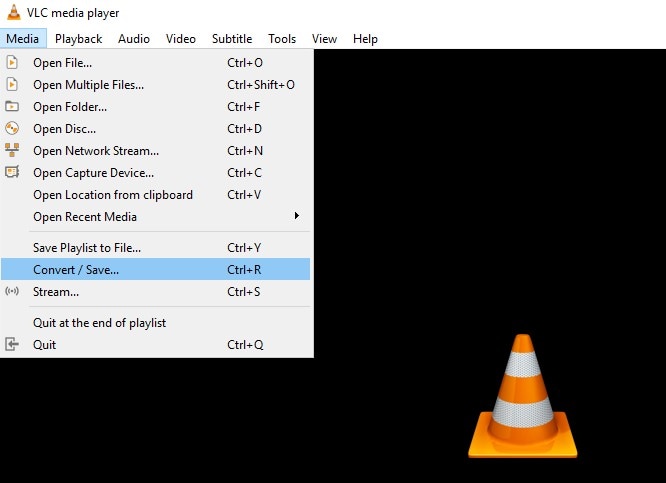
Task: Open the View menu
Action: click(325, 39)
